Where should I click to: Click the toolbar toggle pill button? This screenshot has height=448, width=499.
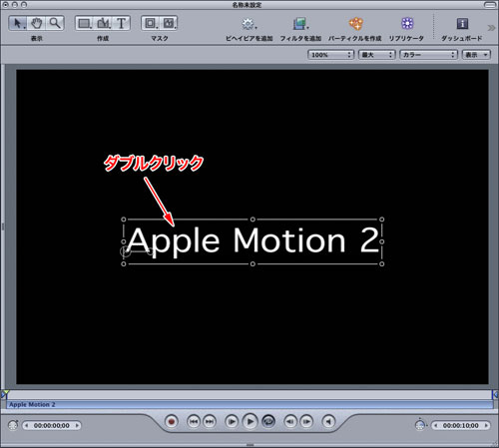pos(489,5)
